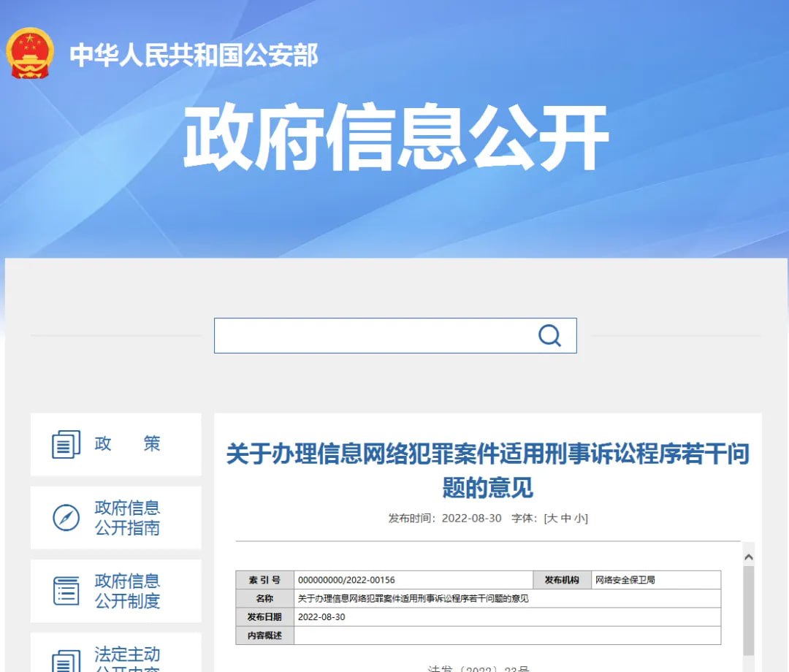The height and width of the screenshot is (672, 789).
Task: Set font size to 中 (medium)
Action: (565, 519)
